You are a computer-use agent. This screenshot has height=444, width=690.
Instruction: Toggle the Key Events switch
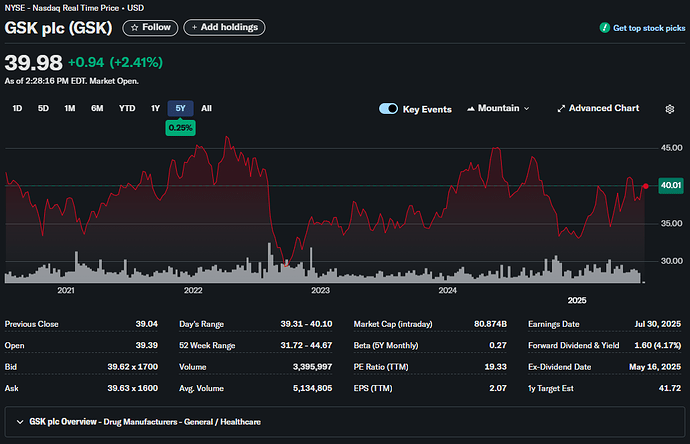pos(388,109)
